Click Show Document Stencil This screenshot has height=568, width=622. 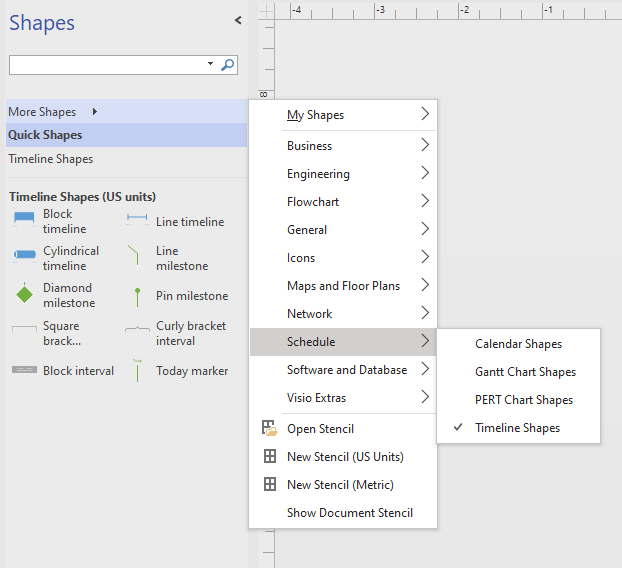click(343, 512)
